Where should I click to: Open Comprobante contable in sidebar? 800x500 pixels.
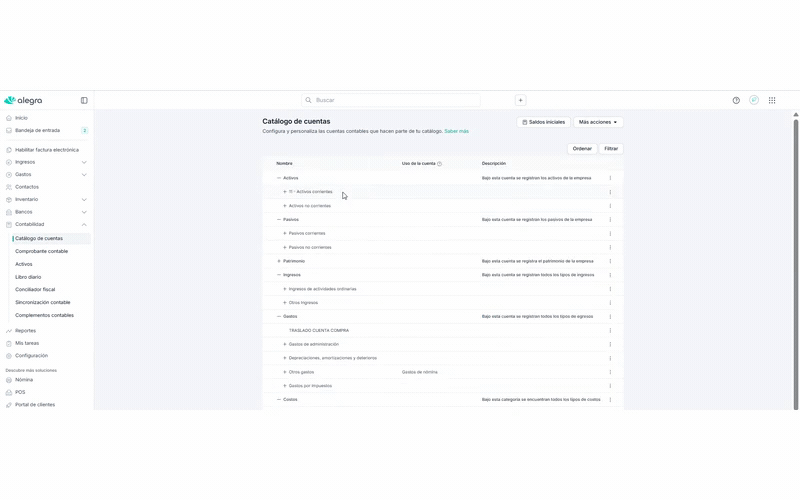(41, 251)
